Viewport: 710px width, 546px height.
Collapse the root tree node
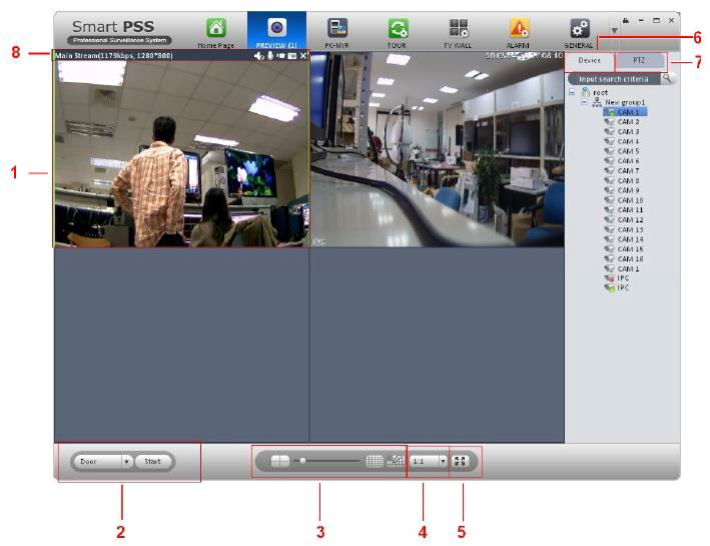572,92
